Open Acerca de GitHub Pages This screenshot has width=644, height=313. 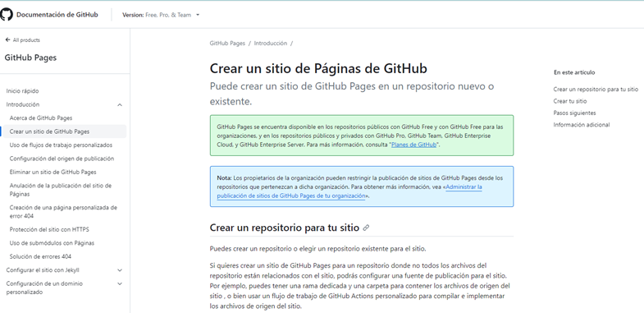tap(41, 118)
